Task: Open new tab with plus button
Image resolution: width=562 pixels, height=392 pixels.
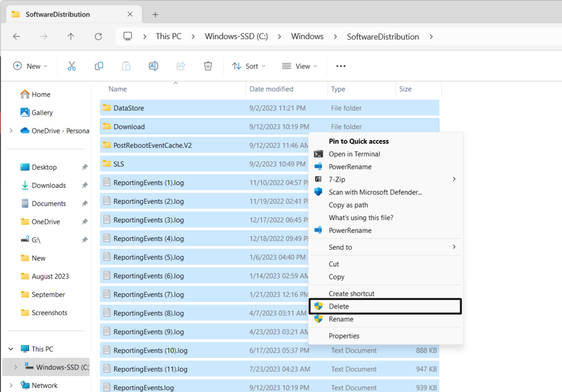Action: coord(155,14)
